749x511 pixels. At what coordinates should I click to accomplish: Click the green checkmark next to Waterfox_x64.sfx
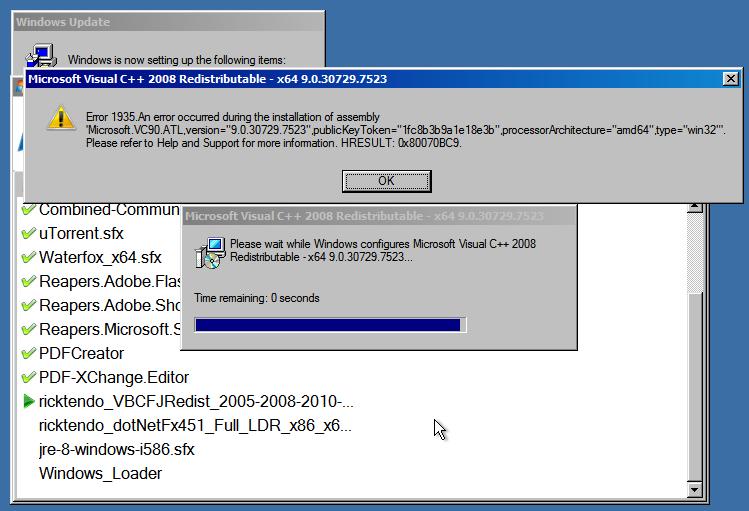[29, 257]
